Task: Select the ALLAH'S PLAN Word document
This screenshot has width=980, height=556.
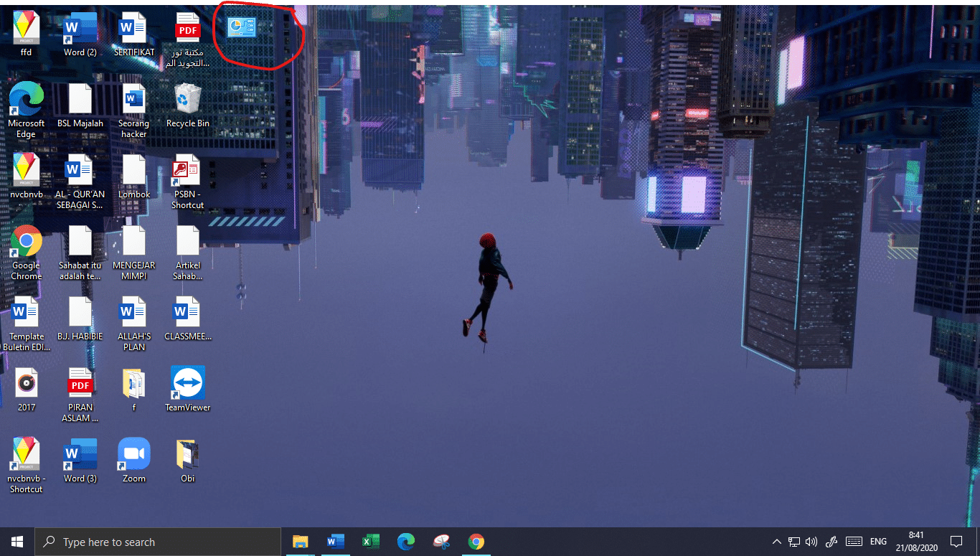Action: coord(133,323)
